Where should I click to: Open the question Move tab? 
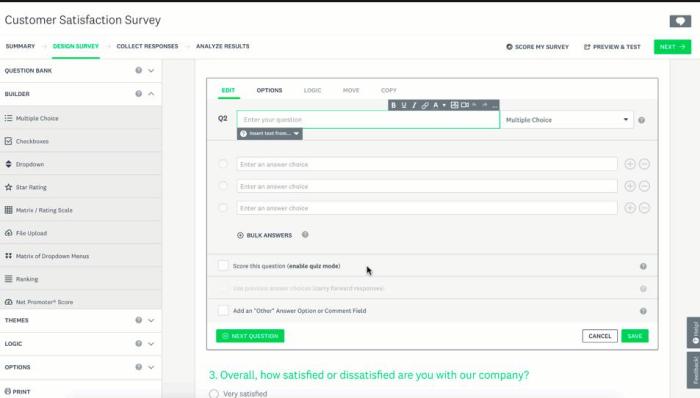tap(351, 90)
